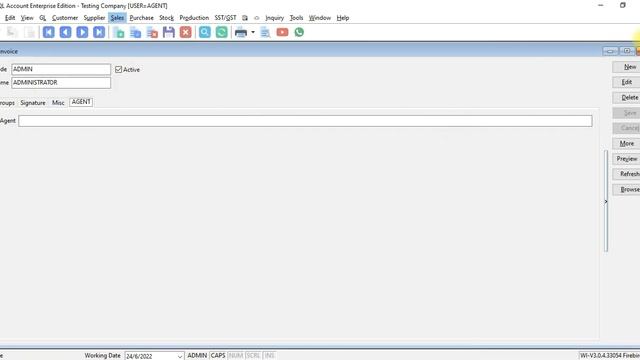This screenshot has height=360, width=640.
Task: Click the magnifier find icon
Action: 205,32
